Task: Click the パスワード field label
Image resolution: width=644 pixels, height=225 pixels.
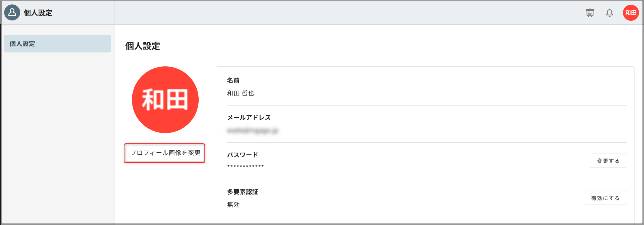Action: point(243,155)
